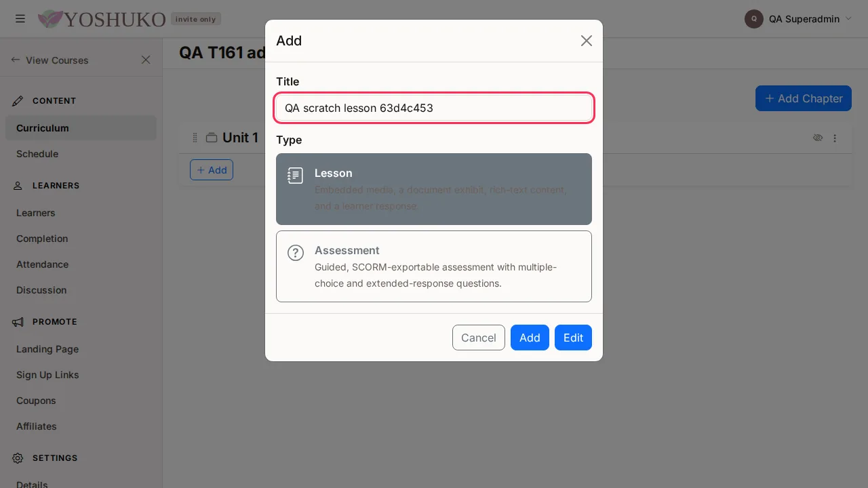The width and height of the screenshot is (868, 488).
Task: Toggle Unit 1 visibility eye icon
Action: point(818,138)
